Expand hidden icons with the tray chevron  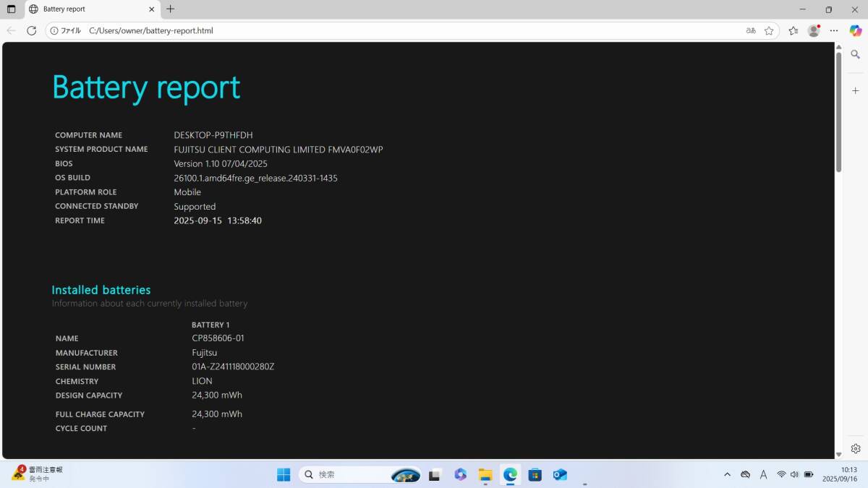click(727, 474)
